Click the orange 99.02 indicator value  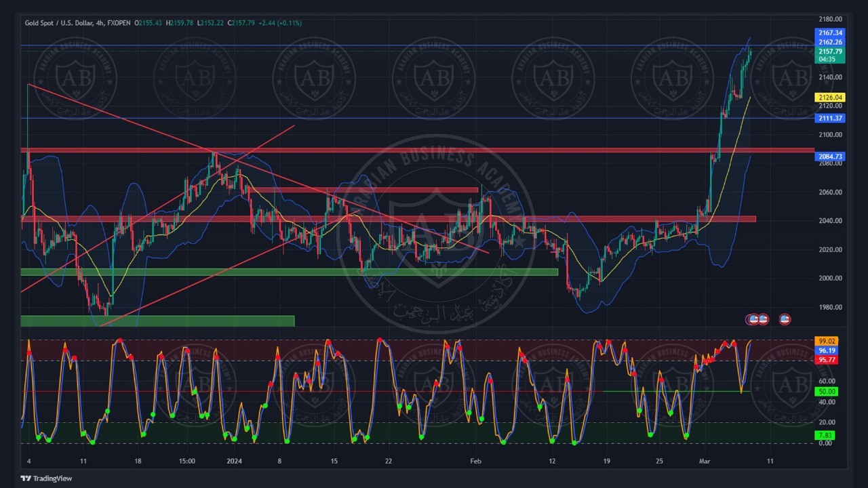pos(827,341)
